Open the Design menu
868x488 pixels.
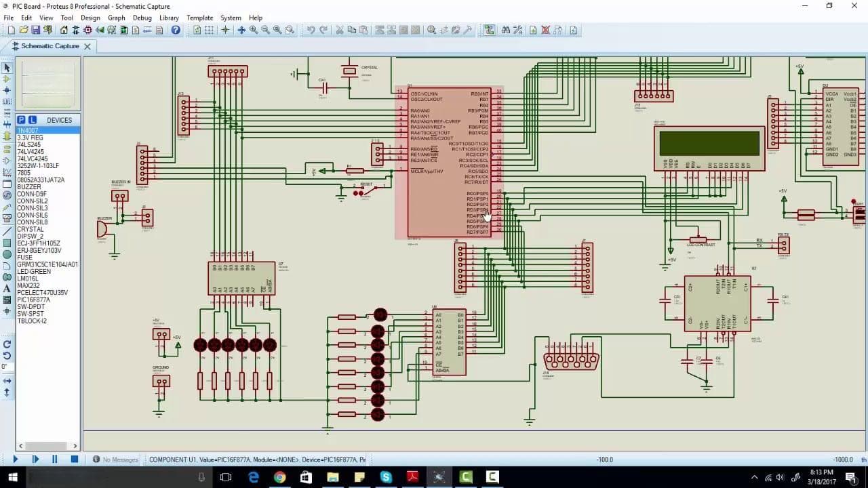[x=90, y=18]
